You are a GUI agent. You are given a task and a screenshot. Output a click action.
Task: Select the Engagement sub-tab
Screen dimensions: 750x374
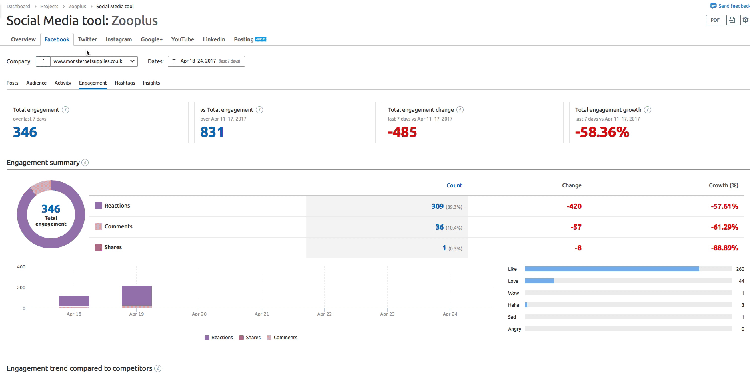(93, 83)
